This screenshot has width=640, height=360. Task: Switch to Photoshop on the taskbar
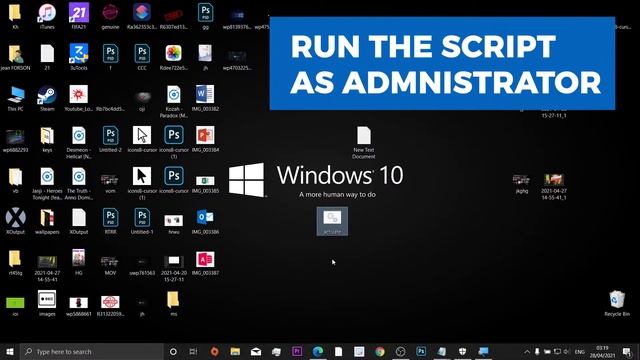click(x=421, y=351)
